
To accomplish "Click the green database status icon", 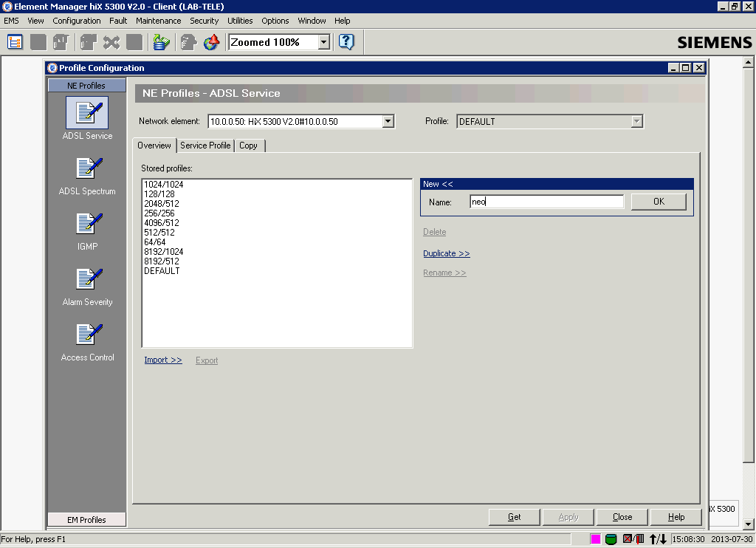I will coord(611,539).
